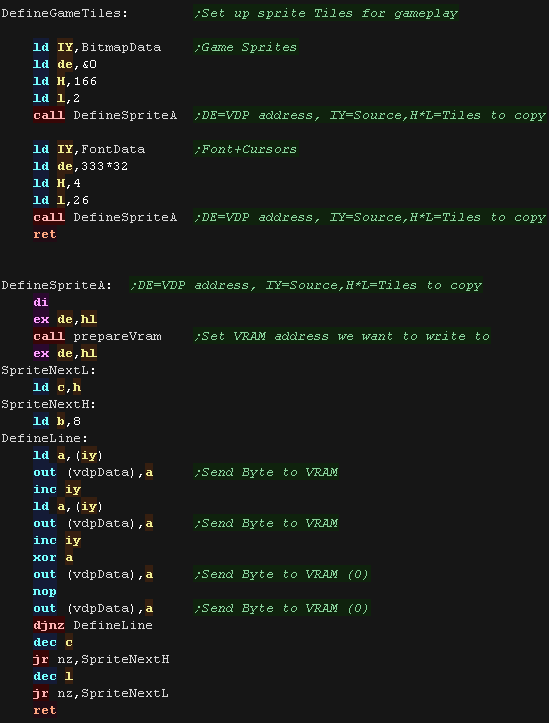The width and height of the screenshot is (549, 723).
Task: Click the SpriteNextH: label
Action: pos(48,404)
